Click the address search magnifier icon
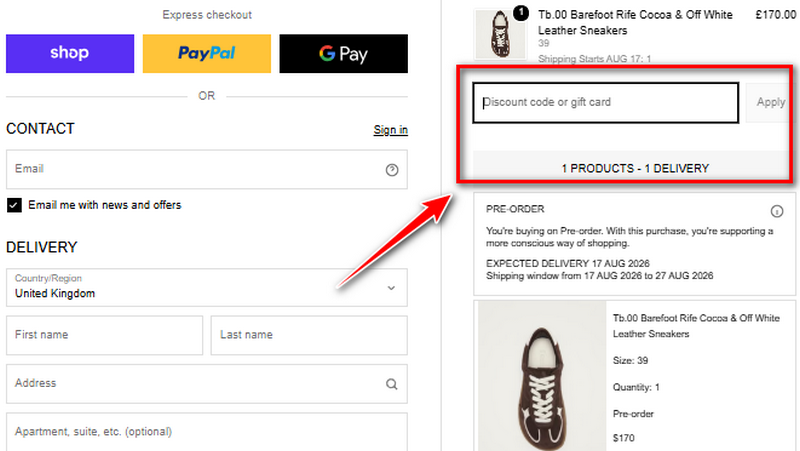Screen dimensions: 800x451 point(391,384)
